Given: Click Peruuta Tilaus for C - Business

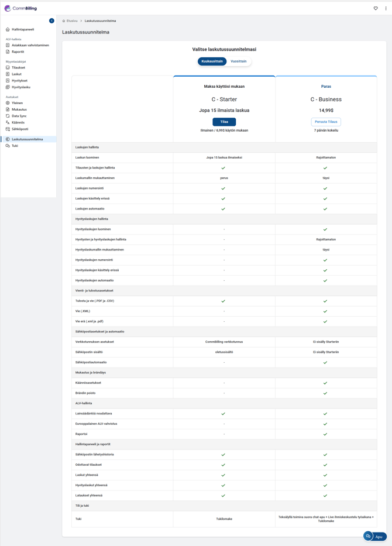Looking at the screenshot, I should 326,122.
